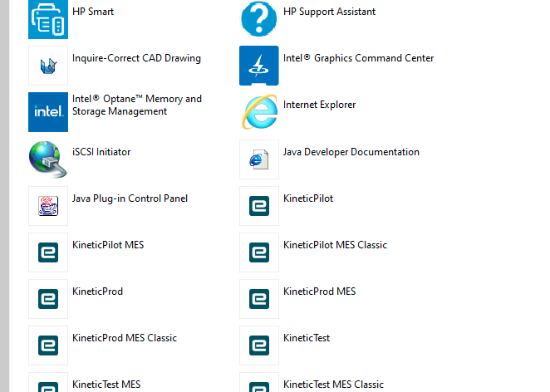550x392 pixels.
Task: Open the Internet Explorer icon
Action: point(259,112)
